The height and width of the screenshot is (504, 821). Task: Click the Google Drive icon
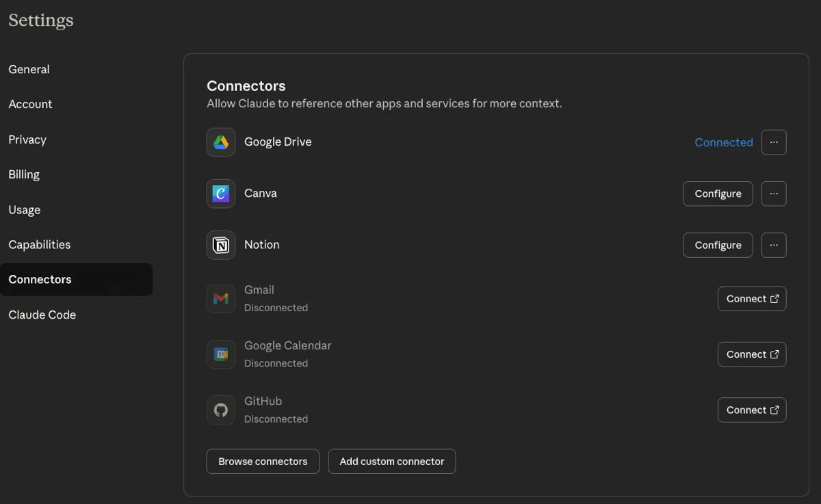[220, 142]
